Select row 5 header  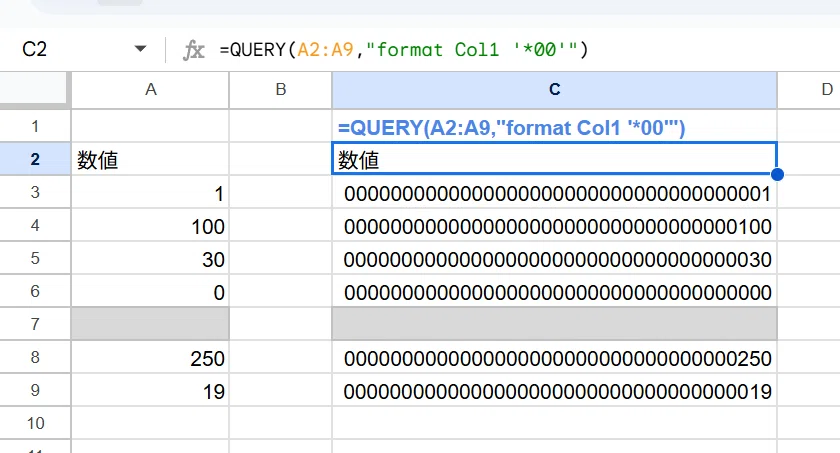click(35, 258)
